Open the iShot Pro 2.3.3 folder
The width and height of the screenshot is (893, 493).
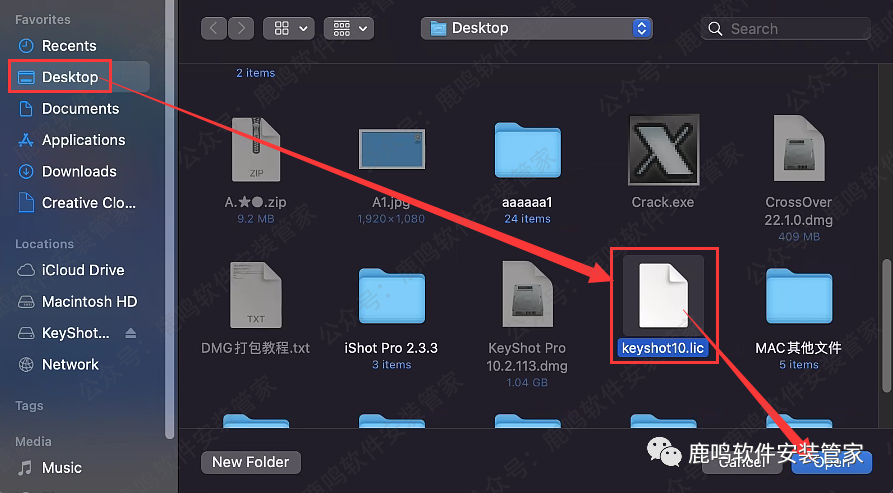(x=391, y=297)
